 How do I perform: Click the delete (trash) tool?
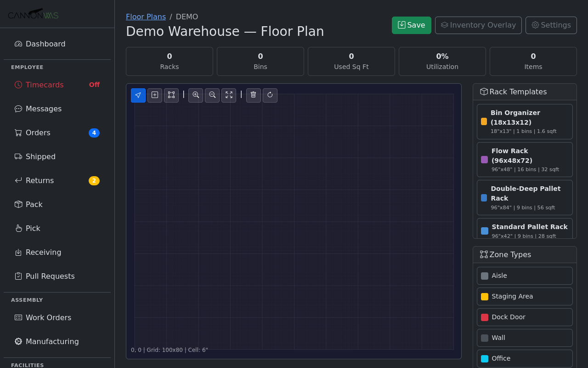pyautogui.click(x=253, y=95)
